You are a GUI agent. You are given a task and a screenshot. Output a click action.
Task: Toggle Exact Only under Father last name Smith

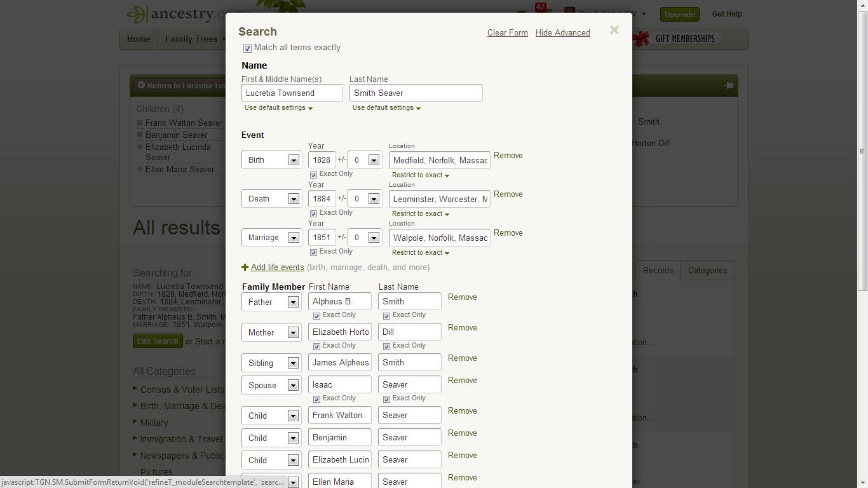tap(386, 316)
